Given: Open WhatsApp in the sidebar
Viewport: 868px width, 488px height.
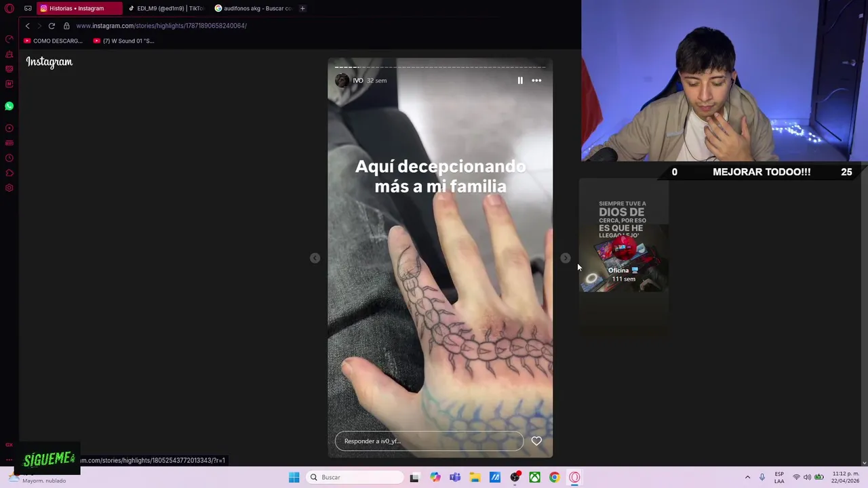Looking at the screenshot, I should click(x=9, y=106).
